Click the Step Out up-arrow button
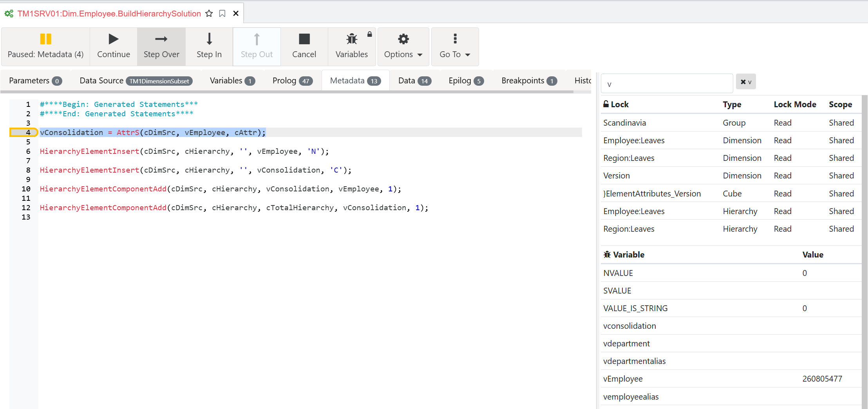This screenshot has height=409, width=868. [257, 47]
